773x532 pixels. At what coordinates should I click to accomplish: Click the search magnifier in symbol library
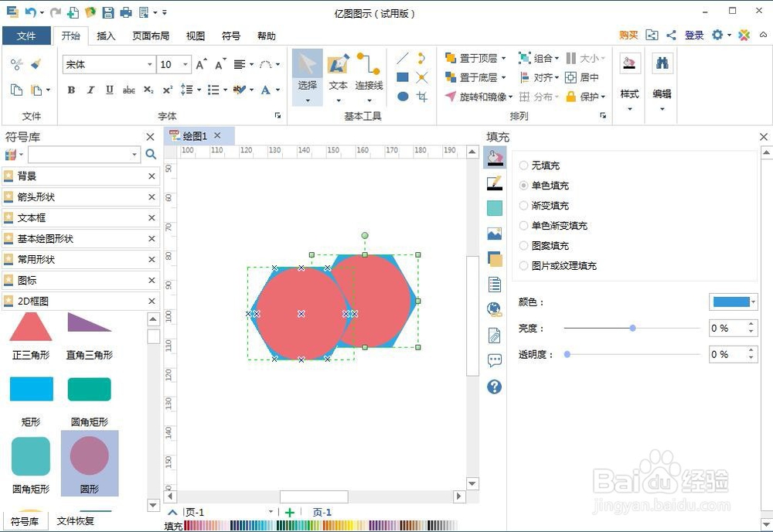pos(151,155)
